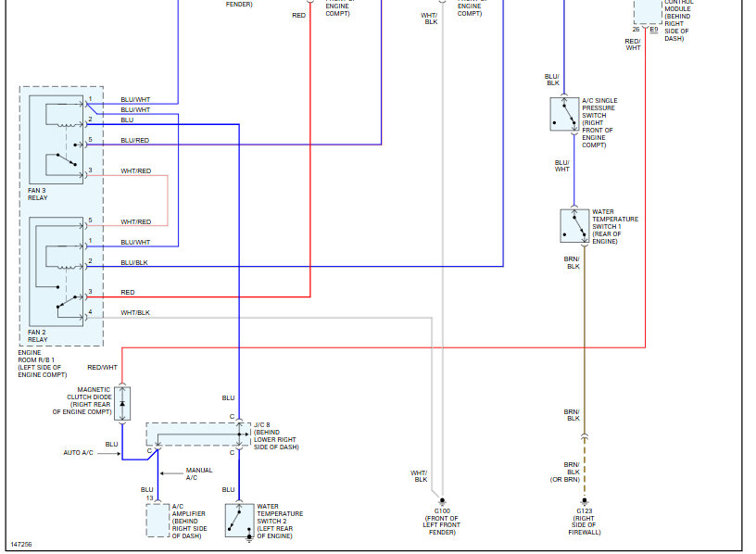Click 'BLU/BLK' label above A/C pressure switch
756x554 pixels.
552,80
